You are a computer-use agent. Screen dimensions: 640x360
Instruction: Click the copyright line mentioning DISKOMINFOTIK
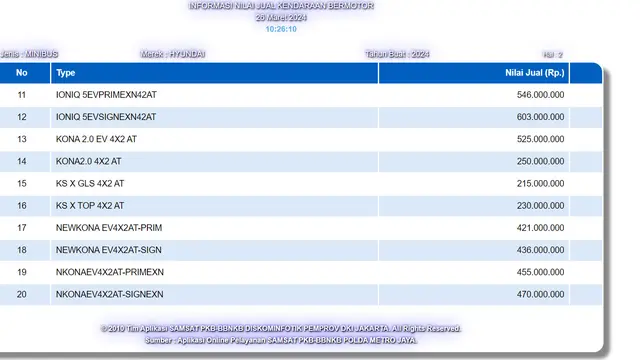(x=281, y=329)
